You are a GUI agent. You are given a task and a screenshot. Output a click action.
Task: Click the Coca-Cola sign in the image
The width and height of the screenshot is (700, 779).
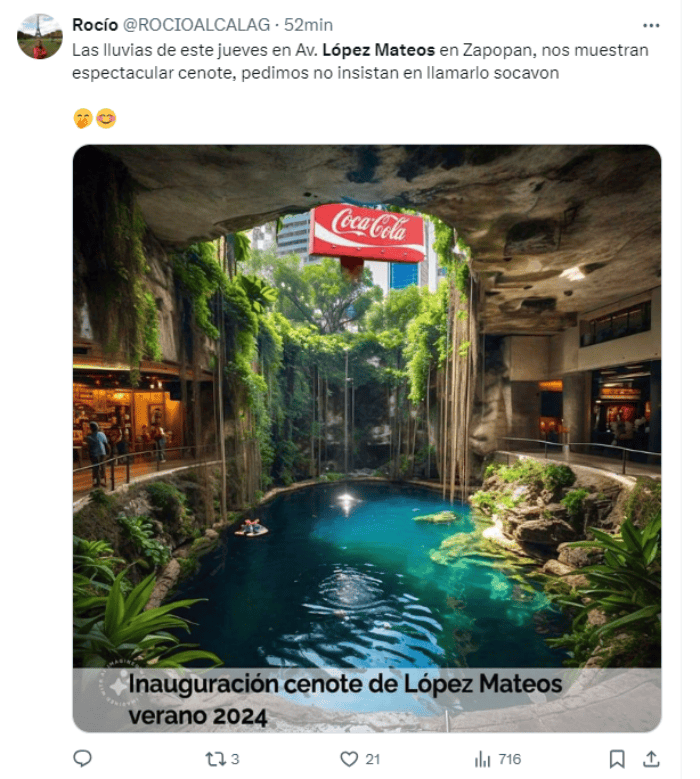click(x=367, y=233)
